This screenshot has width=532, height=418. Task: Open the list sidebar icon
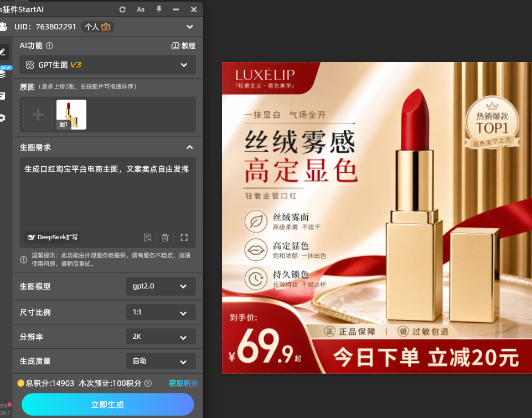[x=3, y=96]
